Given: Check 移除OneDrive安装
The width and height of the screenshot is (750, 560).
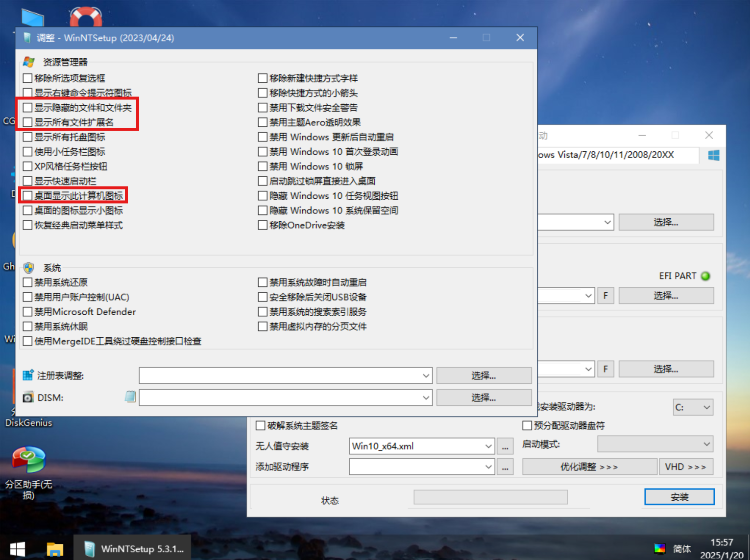Looking at the screenshot, I should click(263, 225).
